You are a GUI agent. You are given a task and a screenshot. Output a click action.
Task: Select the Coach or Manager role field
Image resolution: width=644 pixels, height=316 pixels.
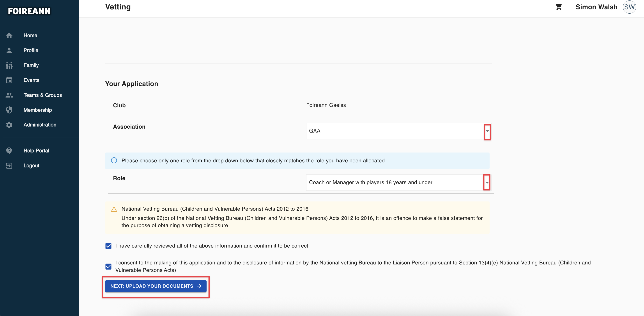[398, 183]
